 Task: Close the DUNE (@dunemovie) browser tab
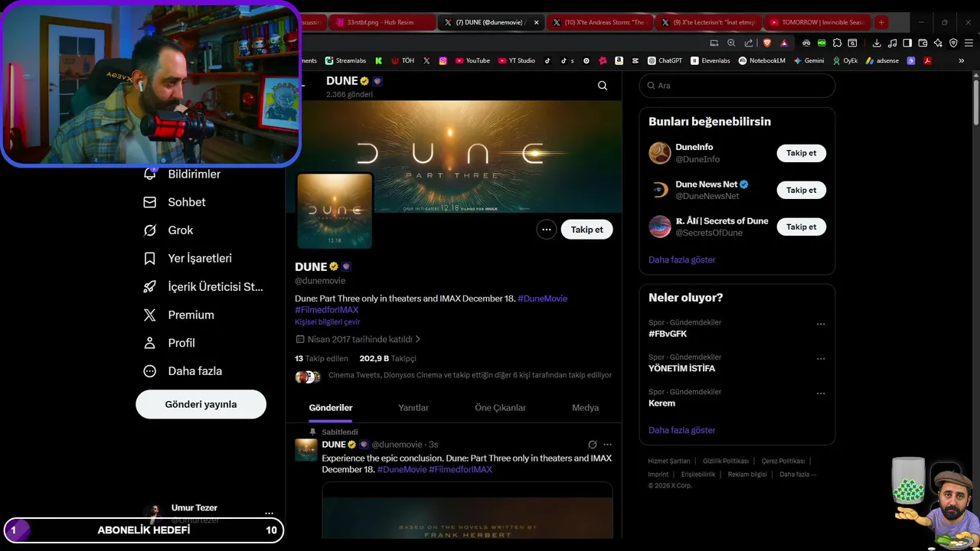click(x=536, y=22)
